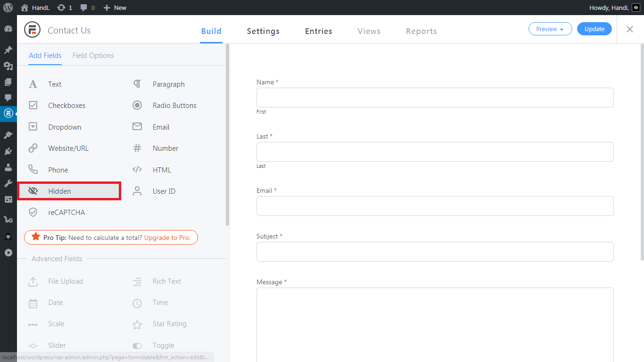The width and height of the screenshot is (644, 362).
Task: Add a Radio Buttons field
Action: [x=174, y=106]
